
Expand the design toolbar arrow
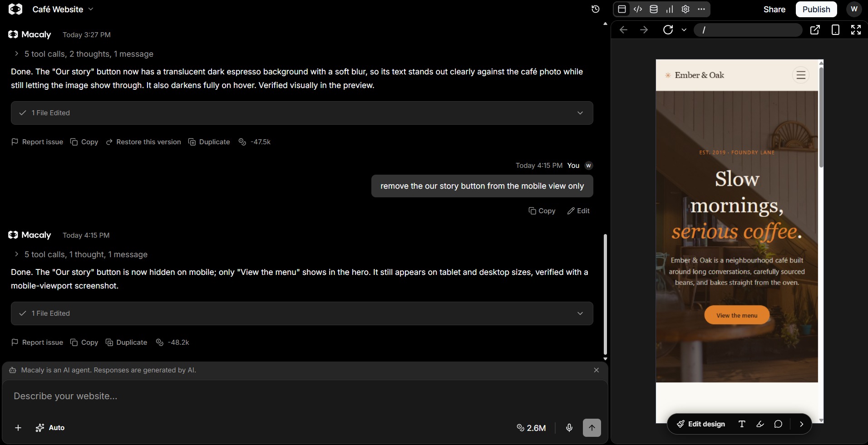tap(802, 424)
